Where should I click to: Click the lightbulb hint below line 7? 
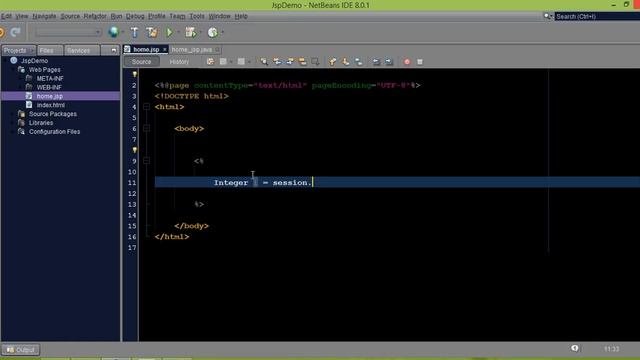[x=134, y=150]
